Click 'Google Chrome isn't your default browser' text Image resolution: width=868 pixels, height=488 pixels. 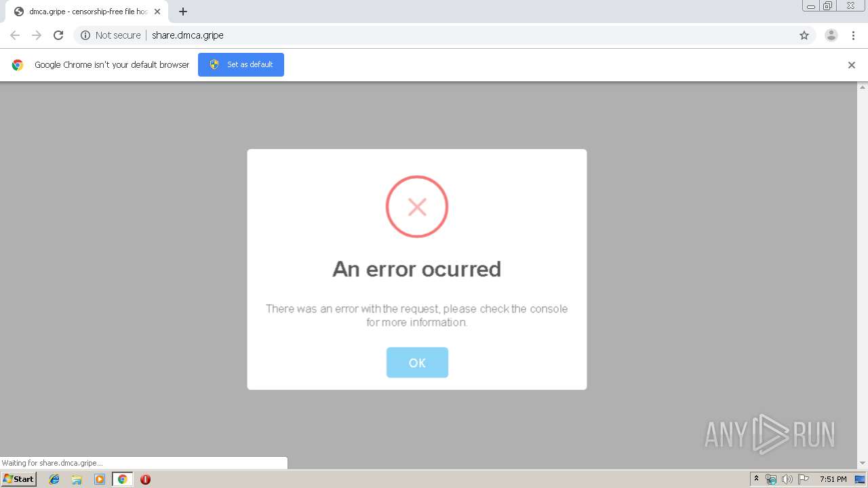[x=112, y=65]
